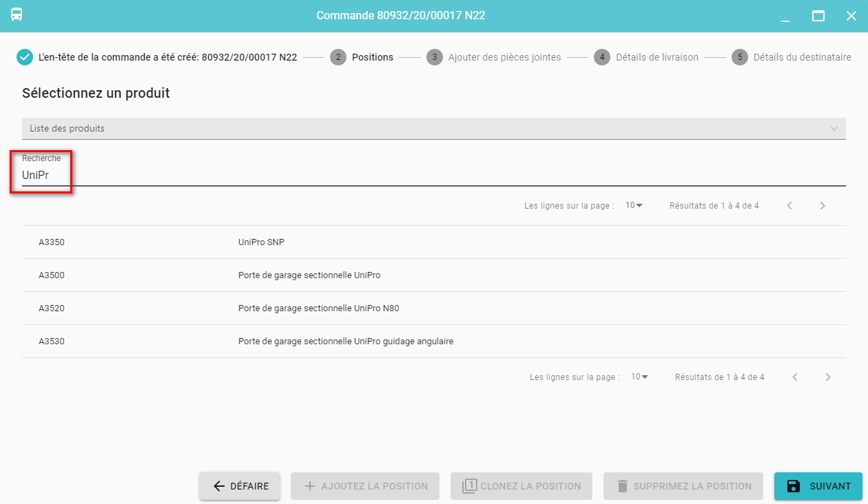Viewport: 868px width, 504px height.
Task: Click the bus icon in title bar
Action: coord(17,15)
